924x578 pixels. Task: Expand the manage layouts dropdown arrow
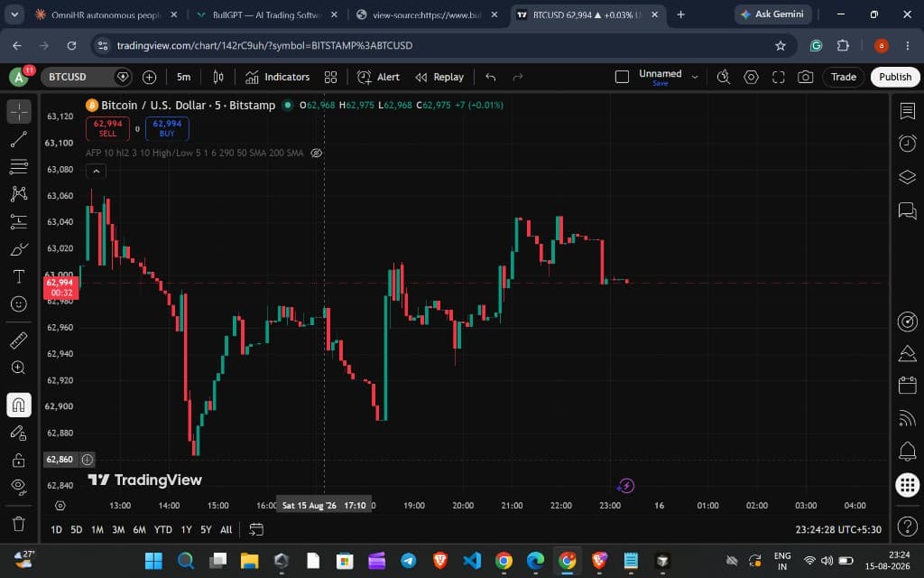coord(696,77)
